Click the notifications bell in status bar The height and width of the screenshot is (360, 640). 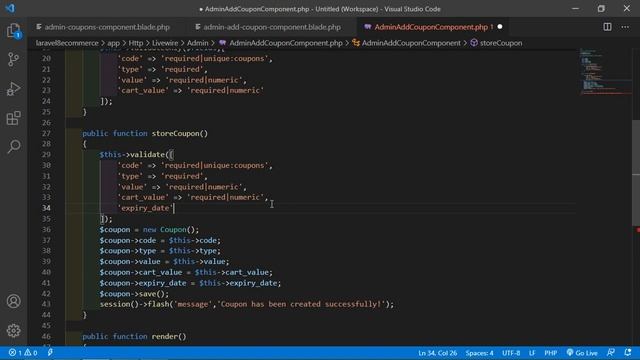(628, 353)
